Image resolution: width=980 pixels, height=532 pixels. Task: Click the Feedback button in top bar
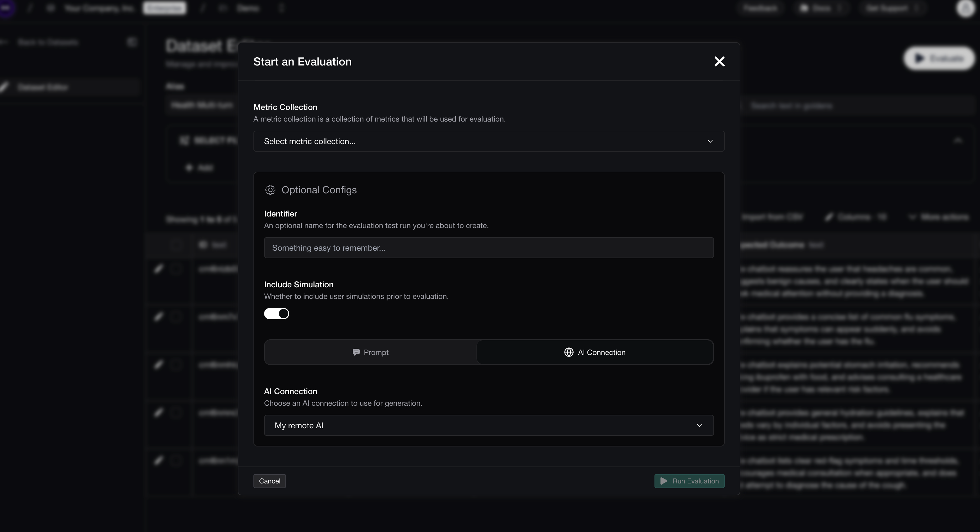760,8
